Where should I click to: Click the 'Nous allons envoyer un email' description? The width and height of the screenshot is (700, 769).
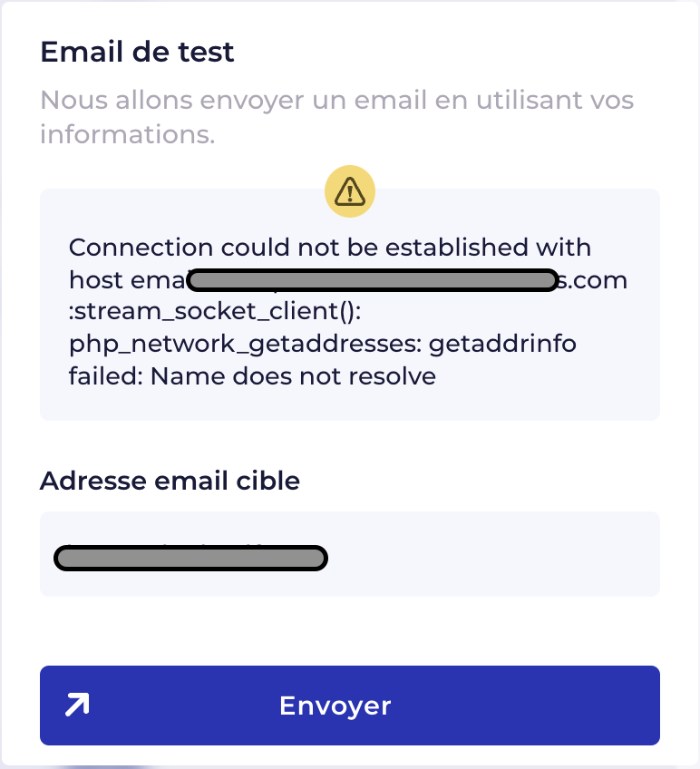[x=337, y=117]
